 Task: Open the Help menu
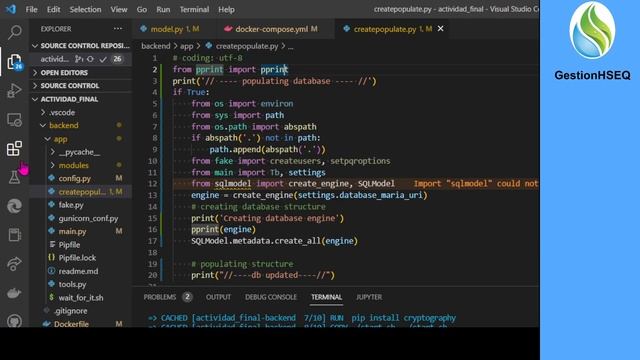[x=226, y=9]
